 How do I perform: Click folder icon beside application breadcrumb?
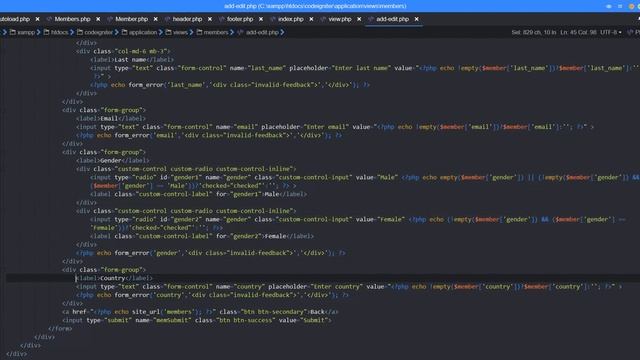coord(124,32)
